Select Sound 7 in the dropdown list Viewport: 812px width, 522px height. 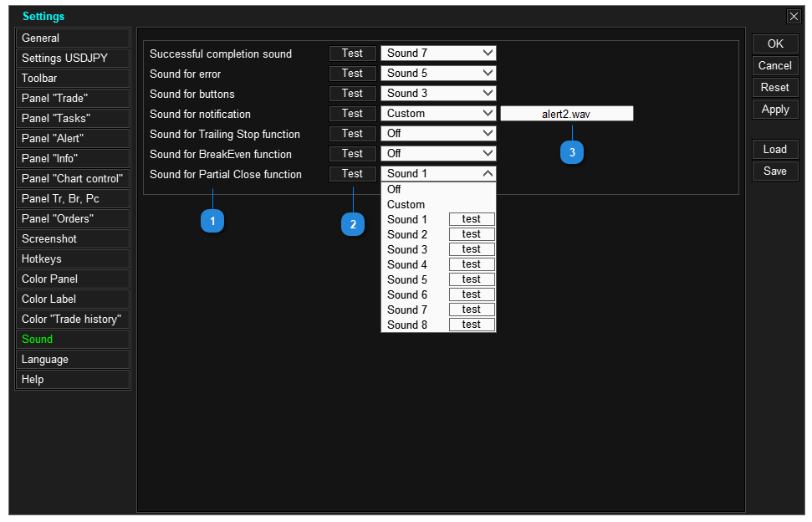(407, 310)
